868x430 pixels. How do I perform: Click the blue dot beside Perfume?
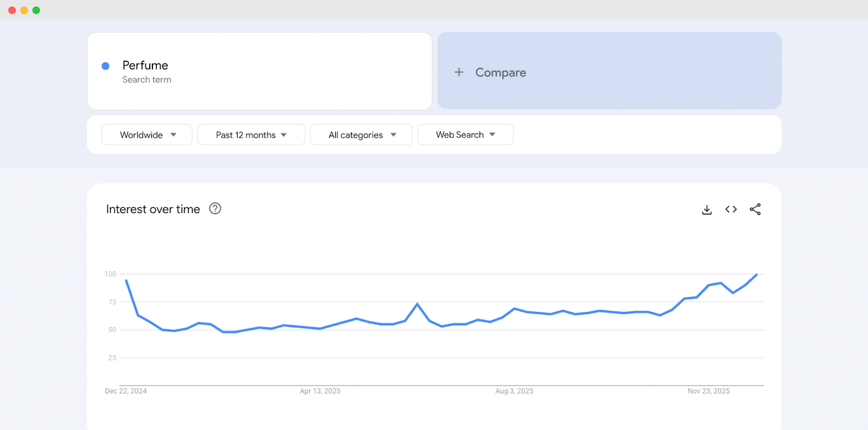point(106,66)
